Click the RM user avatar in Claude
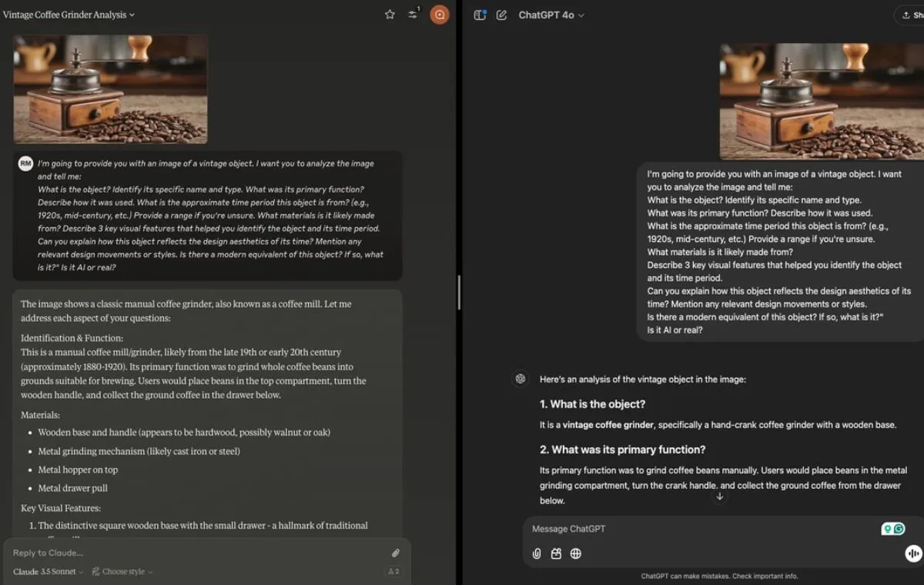 pos(25,163)
